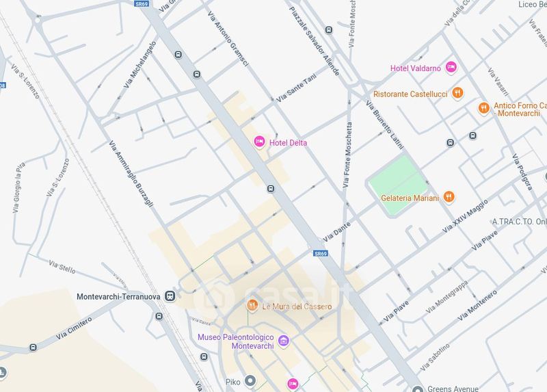Click Le Mura del Cassero restaurant pin
This screenshot has width=547, height=392.
(252, 306)
